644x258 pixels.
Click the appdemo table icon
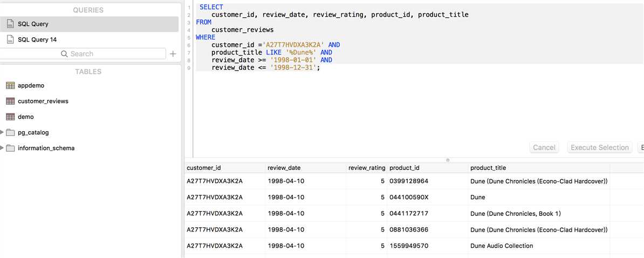coord(10,85)
